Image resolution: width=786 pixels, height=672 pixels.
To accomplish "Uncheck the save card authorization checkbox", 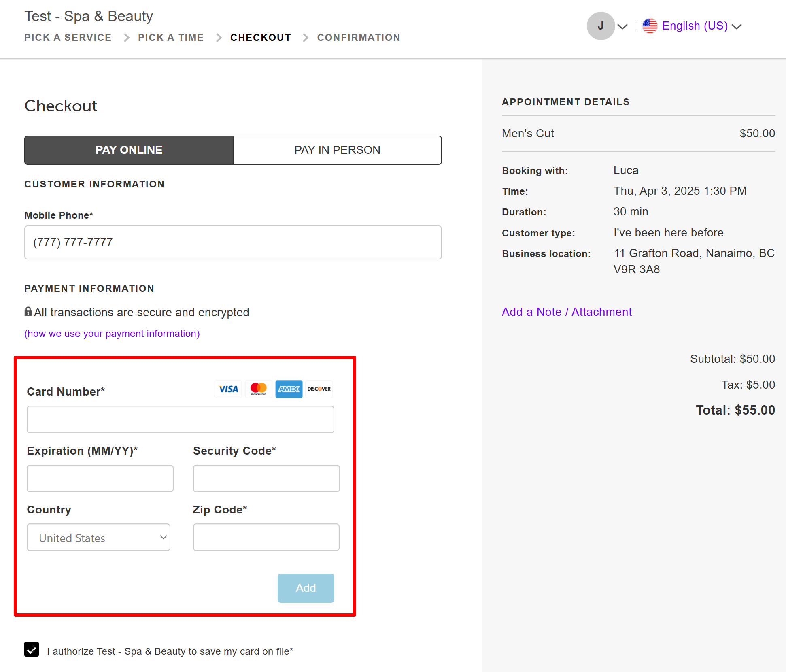I will click(32, 649).
